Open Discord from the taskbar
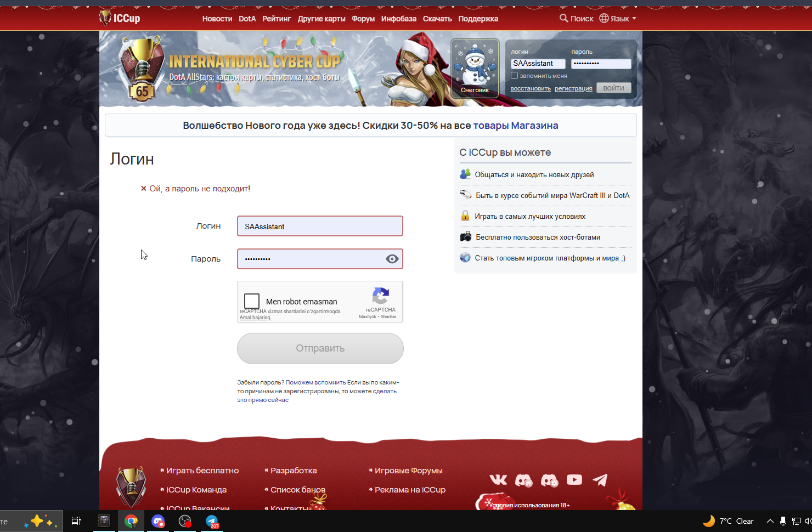 click(158, 521)
